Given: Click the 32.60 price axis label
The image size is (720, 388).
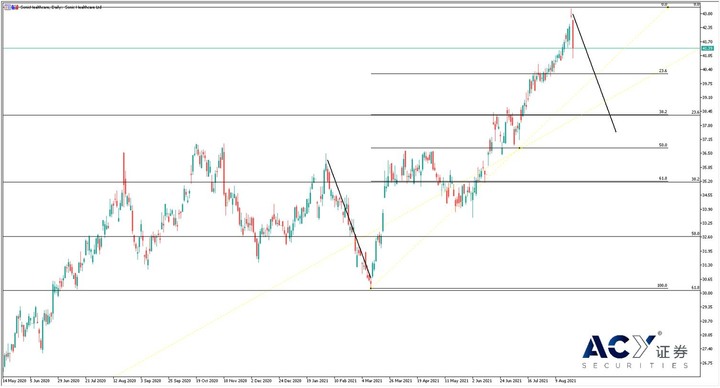Looking at the screenshot, I should click(x=707, y=237).
